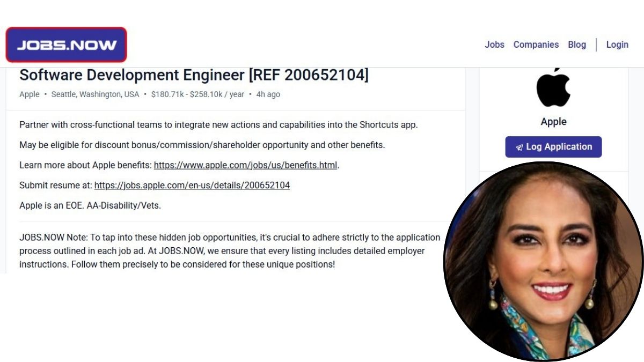Click the circular portrait photo
This screenshot has height=362, width=644.
click(543, 261)
